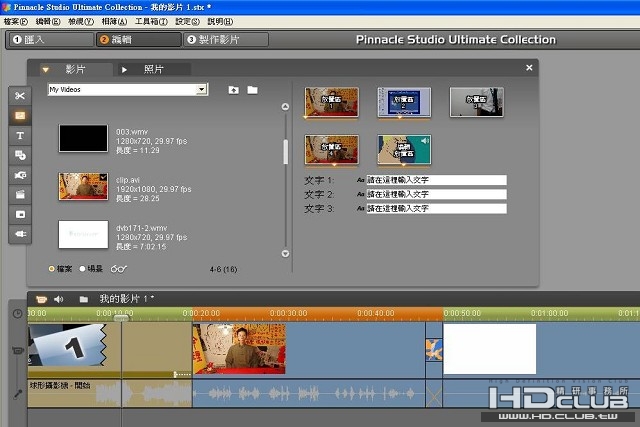The height and width of the screenshot is (427, 640).
Task: Expand the 照片 (Photos) section arrow
Action: pos(124,70)
